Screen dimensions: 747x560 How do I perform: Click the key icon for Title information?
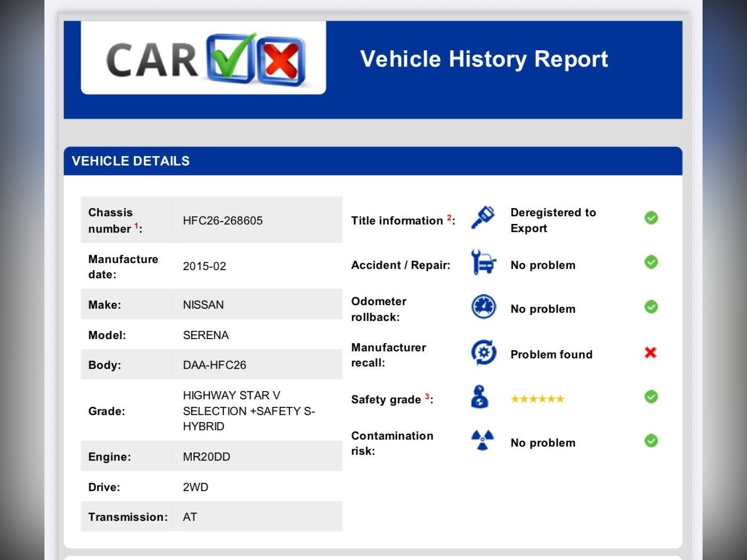click(483, 219)
